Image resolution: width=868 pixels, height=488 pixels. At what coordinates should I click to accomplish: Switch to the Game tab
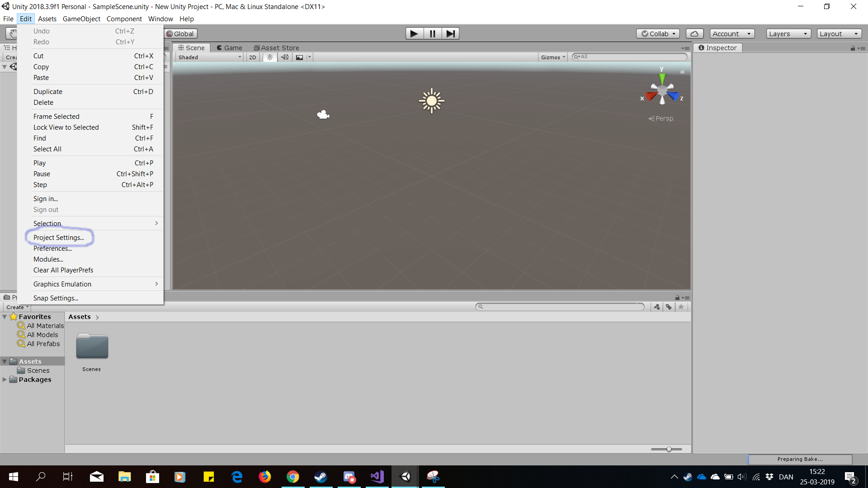pyautogui.click(x=229, y=48)
